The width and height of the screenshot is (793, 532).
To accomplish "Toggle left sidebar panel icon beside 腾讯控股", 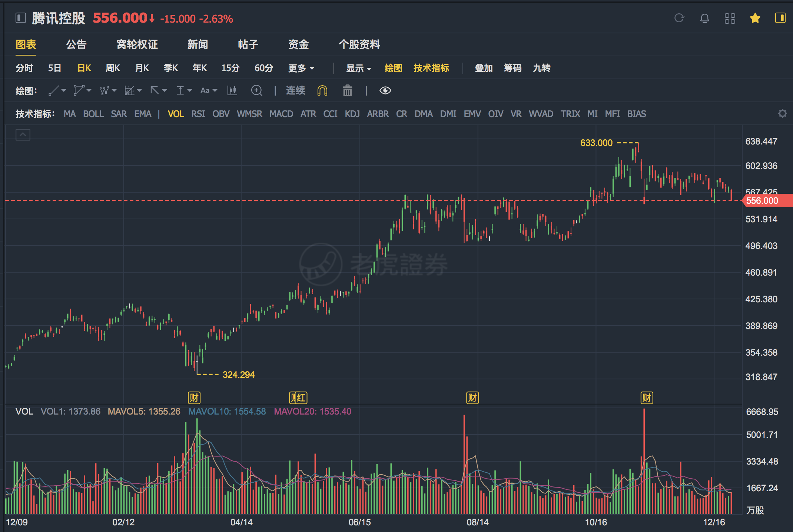I will (x=21, y=18).
